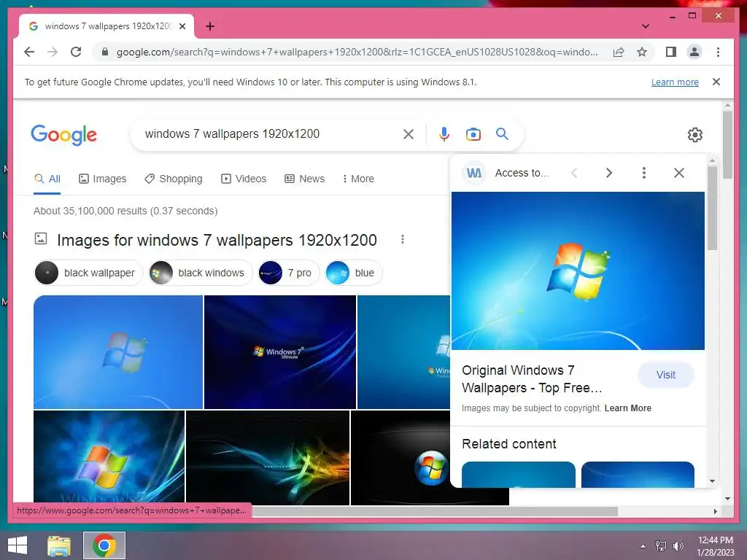Screen dimensions: 747x560
Task: Open Learn more link about updates
Action: click(x=675, y=82)
